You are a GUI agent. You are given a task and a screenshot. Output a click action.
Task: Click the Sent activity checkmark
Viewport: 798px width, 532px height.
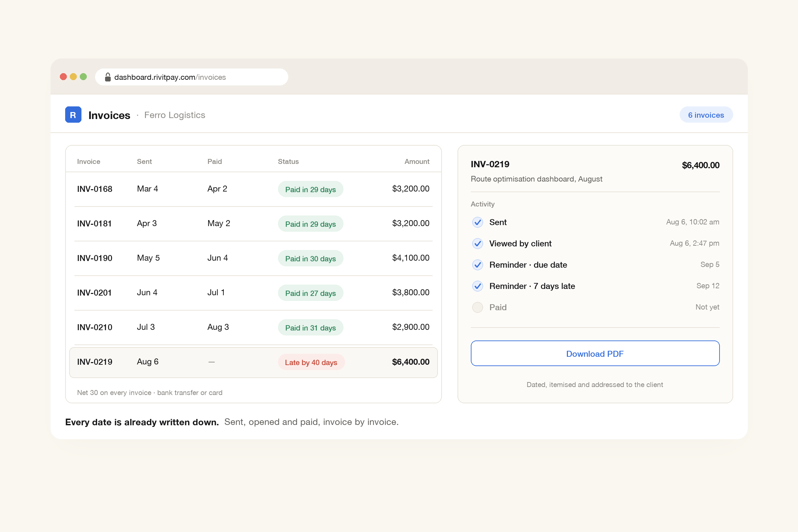[477, 222]
